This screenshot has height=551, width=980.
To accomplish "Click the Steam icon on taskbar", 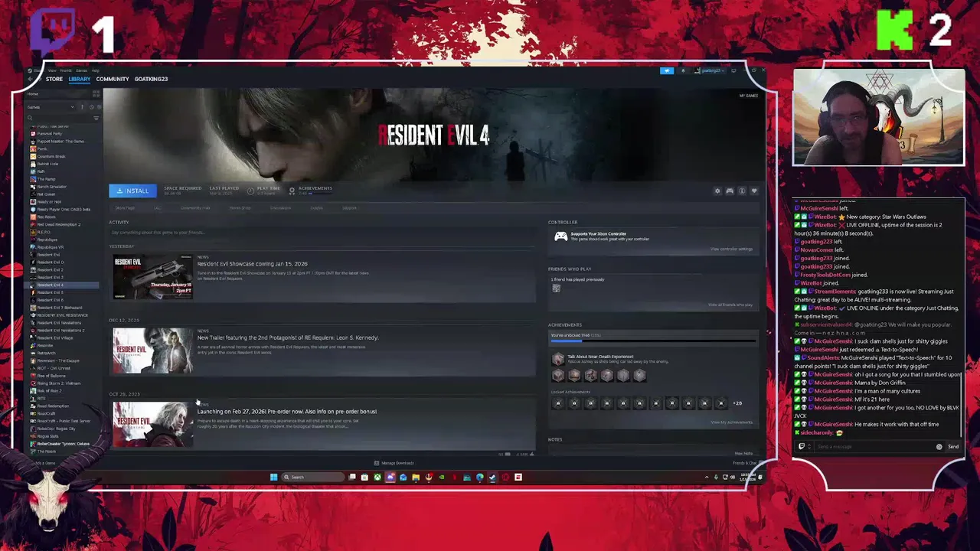I will tap(492, 477).
